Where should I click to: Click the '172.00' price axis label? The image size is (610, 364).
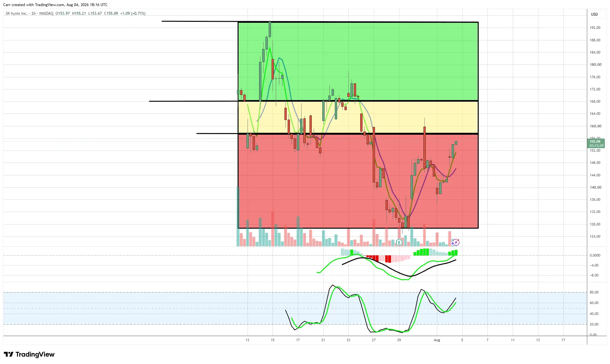[x=595, y=89]
